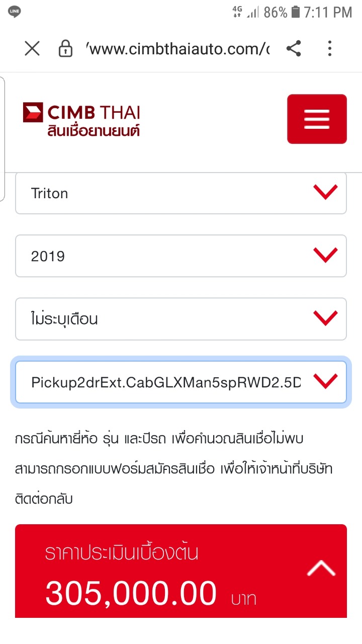Collapse the estimated price panel with the white chevron
This screenshot has width=362, height=644.
[x=321, y=568]
